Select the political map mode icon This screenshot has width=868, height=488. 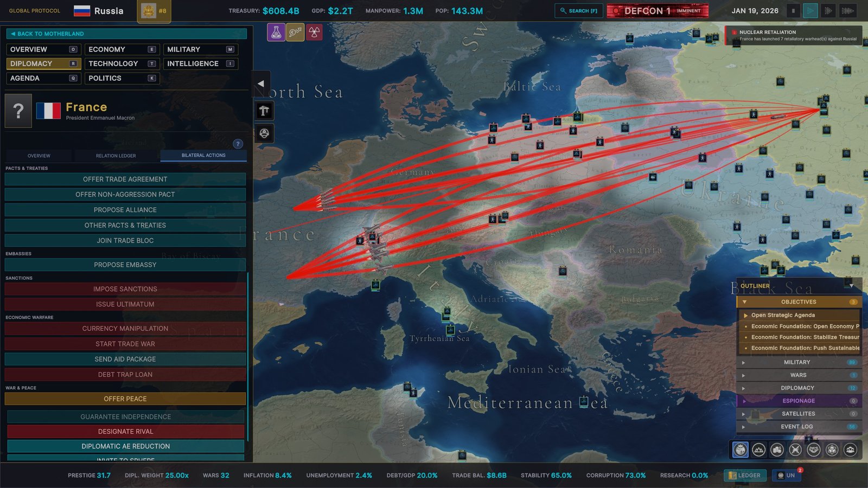(741, 450)
